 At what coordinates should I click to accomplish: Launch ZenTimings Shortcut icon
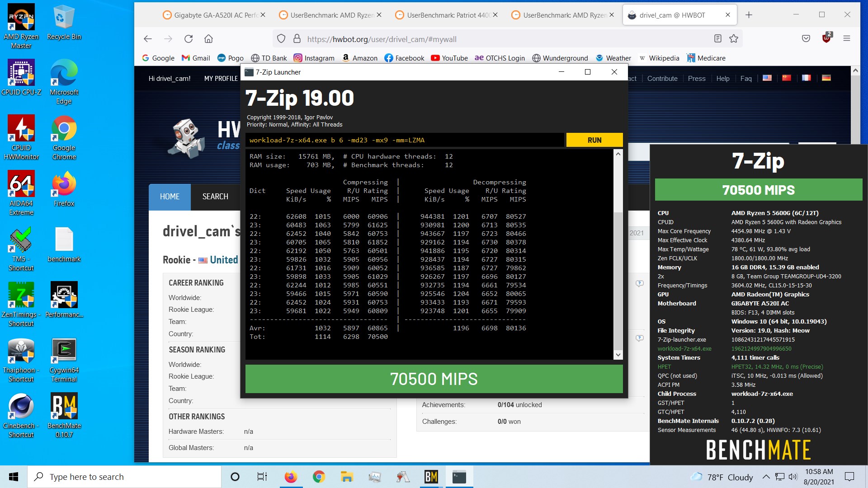pyautogui.click(x=21, y=305)
